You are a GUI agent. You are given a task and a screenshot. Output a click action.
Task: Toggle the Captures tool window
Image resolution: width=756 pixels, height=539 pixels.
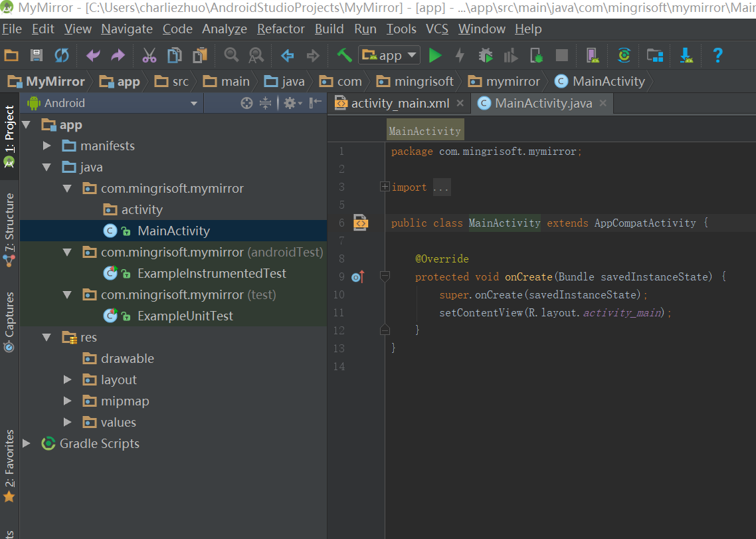click(x=9, y=322)
